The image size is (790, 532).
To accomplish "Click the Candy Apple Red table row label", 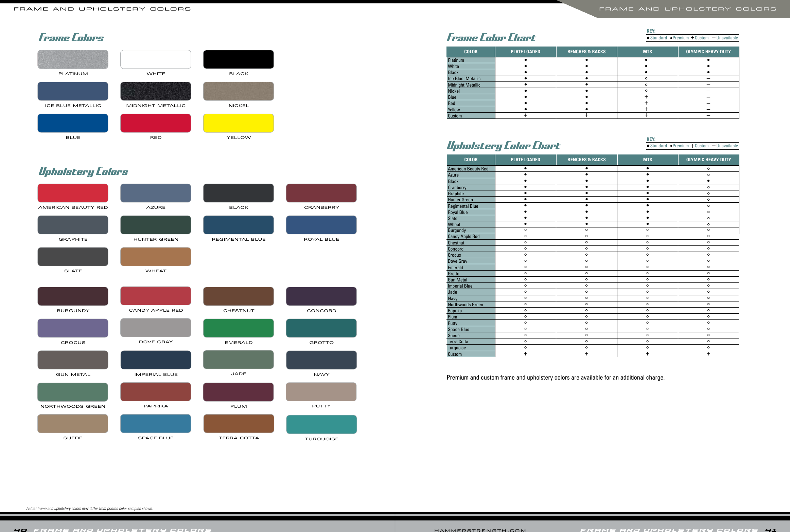I will [x=464, y=237].
